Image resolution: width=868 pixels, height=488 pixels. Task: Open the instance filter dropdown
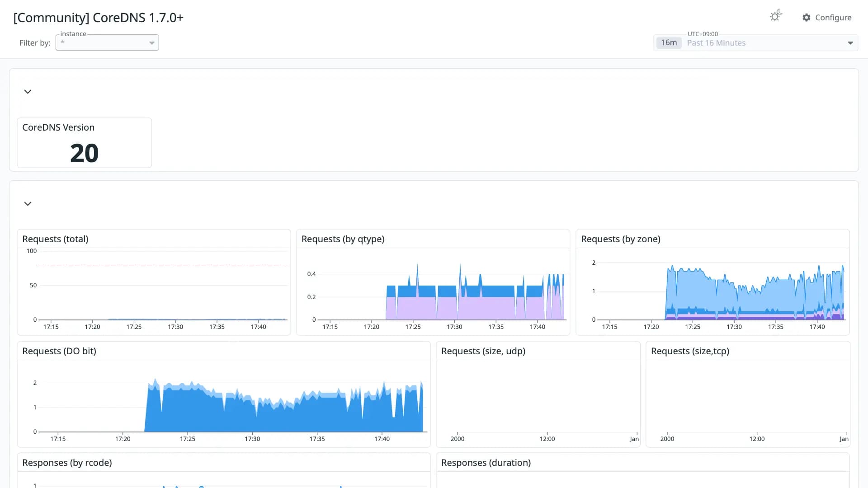click(x=107, y=42)
